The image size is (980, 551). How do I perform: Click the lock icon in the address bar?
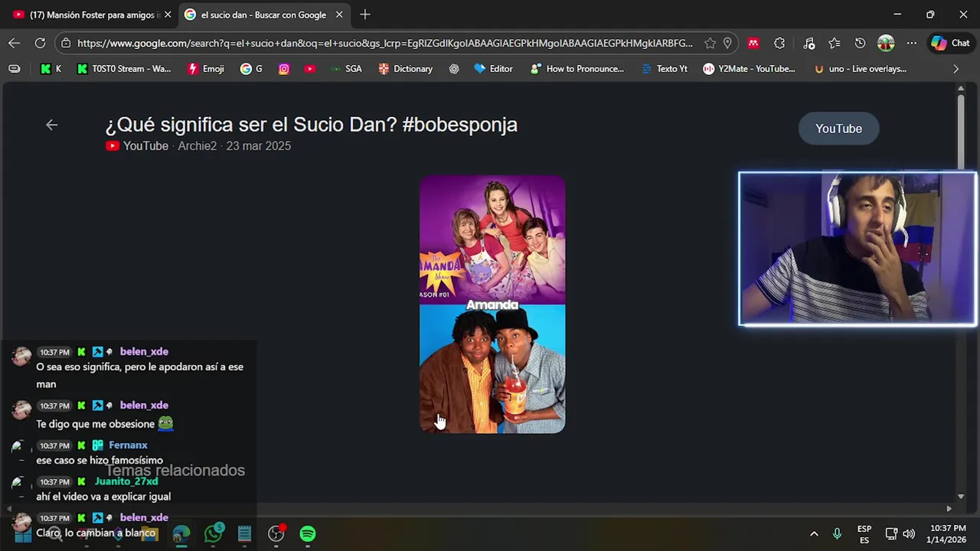(x=67, y=44)
